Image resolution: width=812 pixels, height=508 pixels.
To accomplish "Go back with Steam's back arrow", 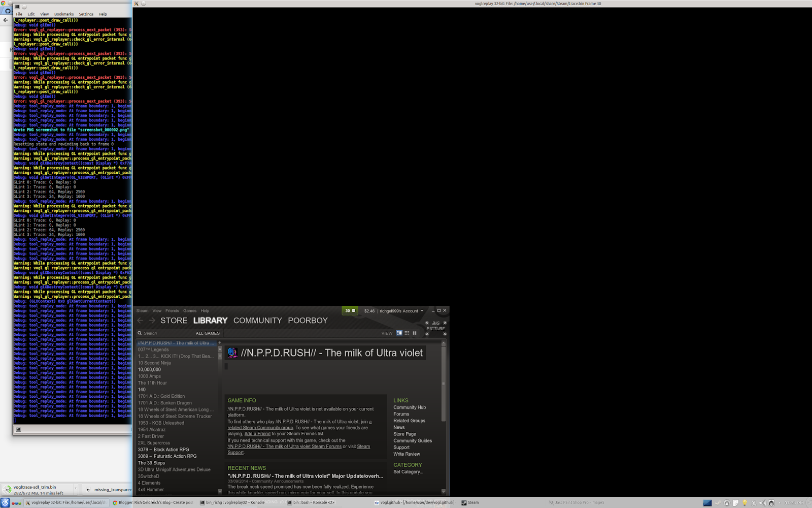I will pos(141,321).
